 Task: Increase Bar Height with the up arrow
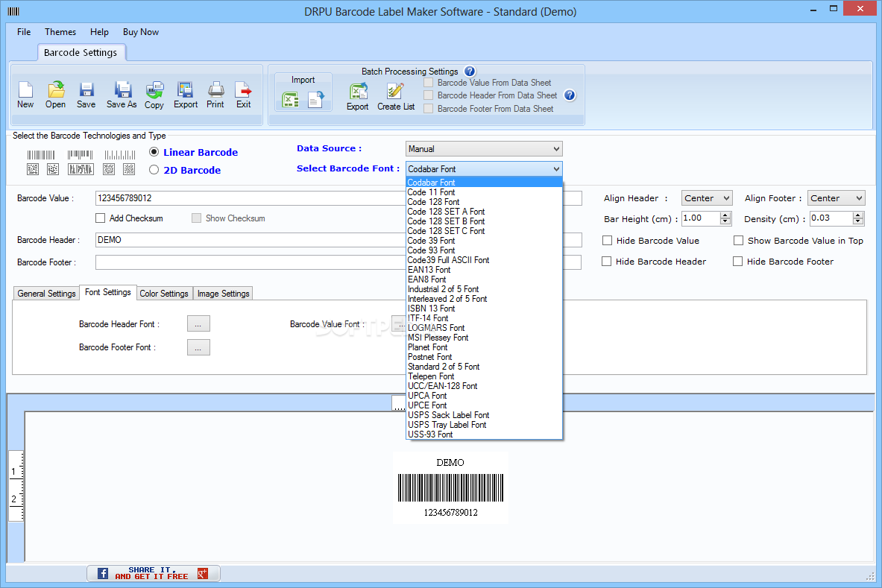pos(725,215)
